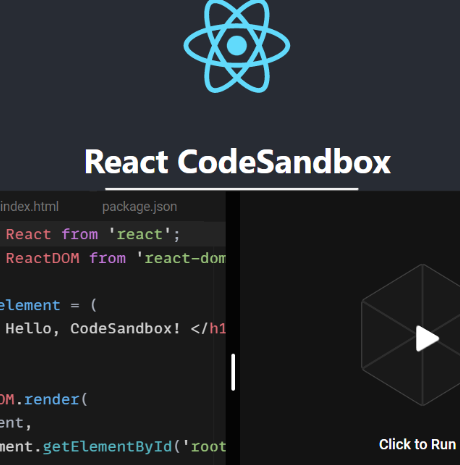460x465 pixels.
Task: Click the from keyword after ReactDOM
Action: point(108,258)
